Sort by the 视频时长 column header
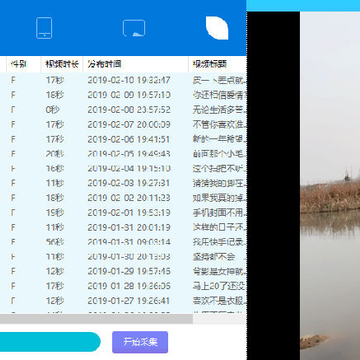 tap(62, 64)
